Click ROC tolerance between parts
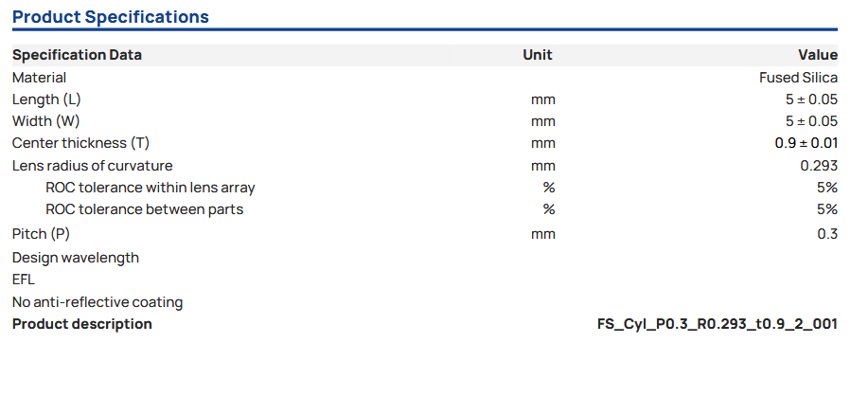This screenshot has height=415, width=868. coord(144,209)
